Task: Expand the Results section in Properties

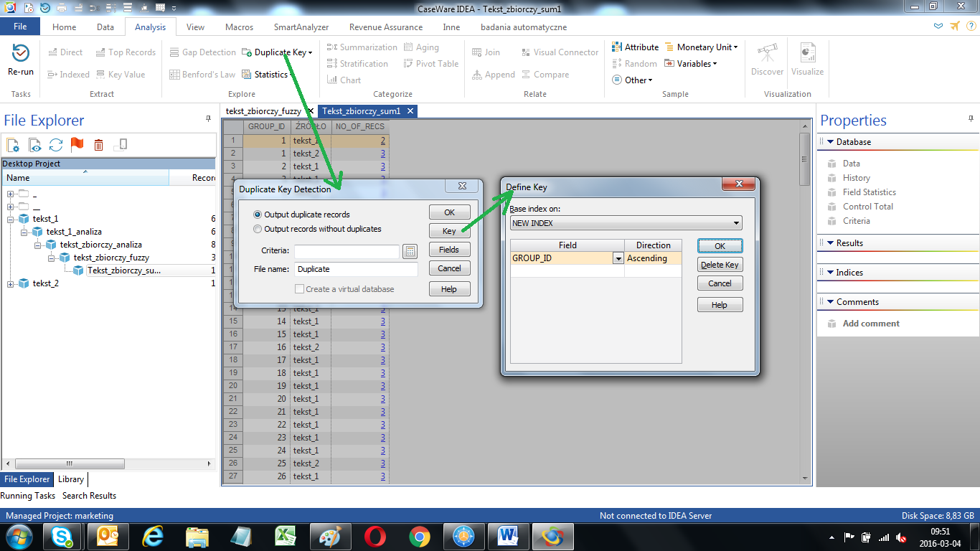Action: pos(830,243)
